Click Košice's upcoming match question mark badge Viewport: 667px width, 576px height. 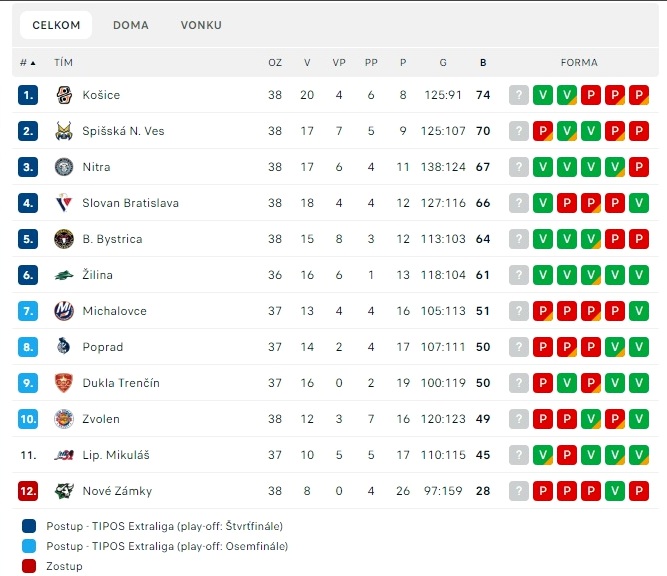519,95
